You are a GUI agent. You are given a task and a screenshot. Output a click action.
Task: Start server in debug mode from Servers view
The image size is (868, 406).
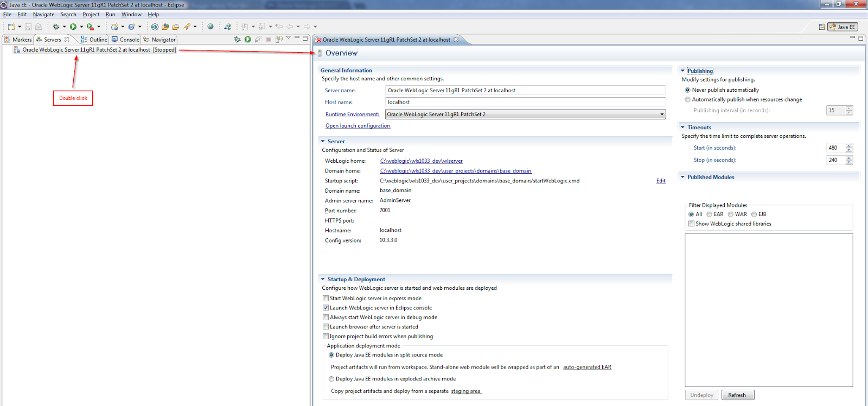pyautogui.click(x=237, y=39)
